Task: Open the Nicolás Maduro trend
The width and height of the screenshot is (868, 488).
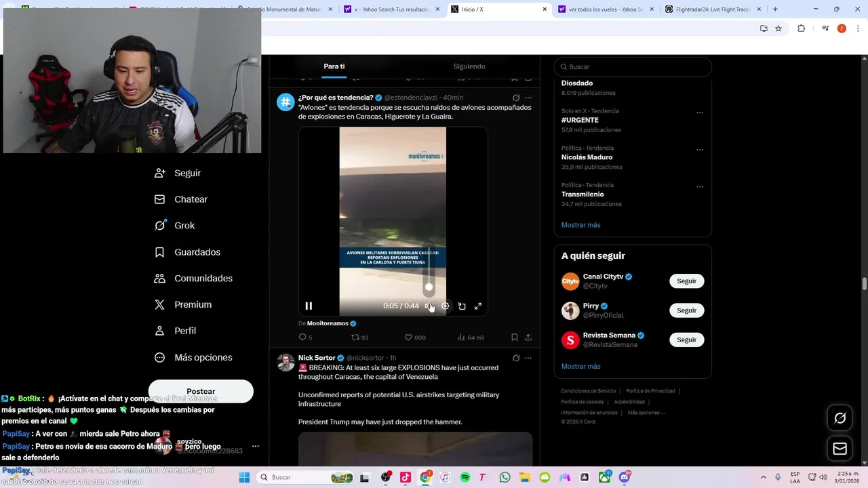Action: click(587, 157)
